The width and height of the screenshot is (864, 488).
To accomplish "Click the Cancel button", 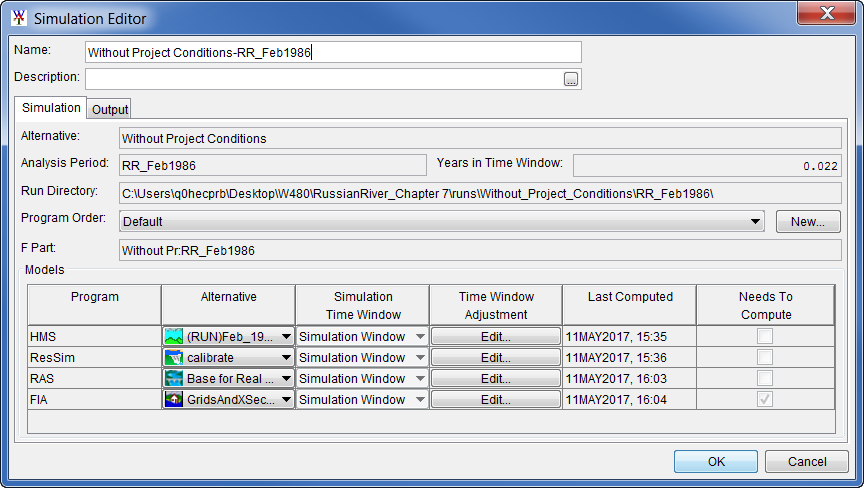I will coord(807,462).
